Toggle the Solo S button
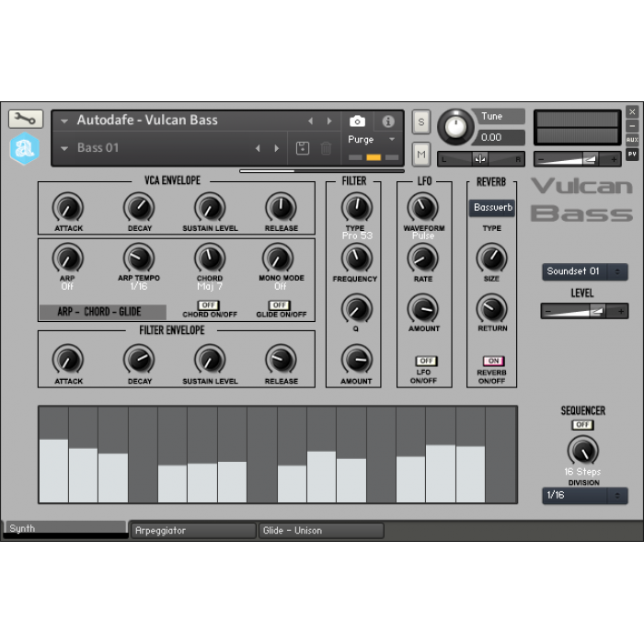Viewport: 644px width, 644px height. [x=421, y=122]
